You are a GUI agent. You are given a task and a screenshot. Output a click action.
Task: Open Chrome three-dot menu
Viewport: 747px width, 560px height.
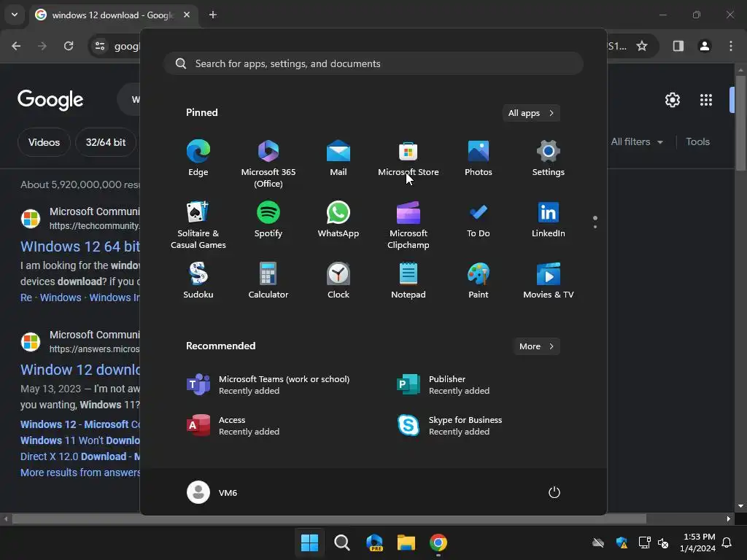pos(731,46)
